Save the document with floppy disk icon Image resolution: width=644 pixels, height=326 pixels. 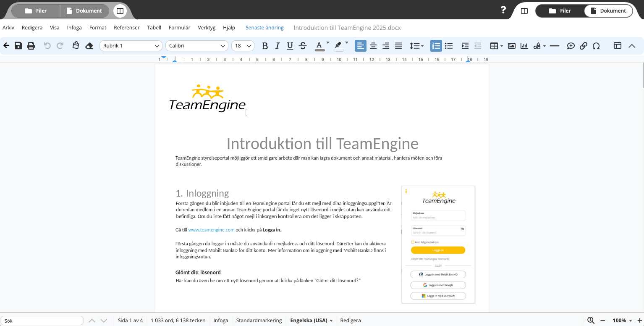coord(18,46)
